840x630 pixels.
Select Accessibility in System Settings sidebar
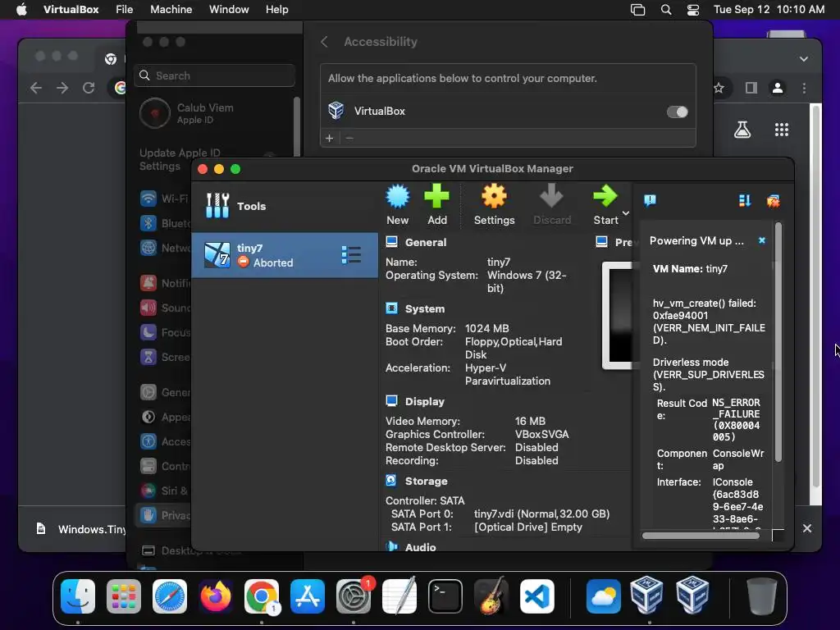pos(164,441)
